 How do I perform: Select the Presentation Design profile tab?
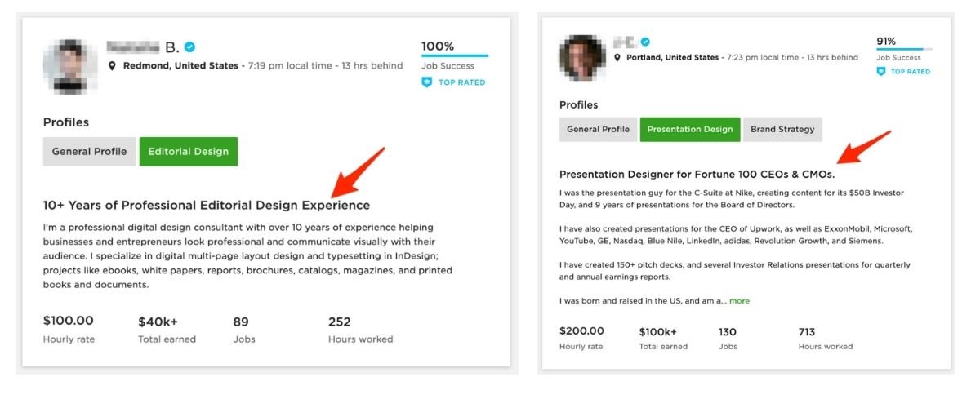pos(690,130)
